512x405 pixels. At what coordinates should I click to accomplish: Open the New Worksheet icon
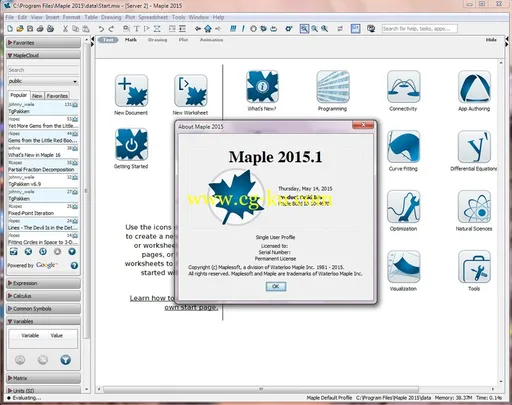(190, 91)
